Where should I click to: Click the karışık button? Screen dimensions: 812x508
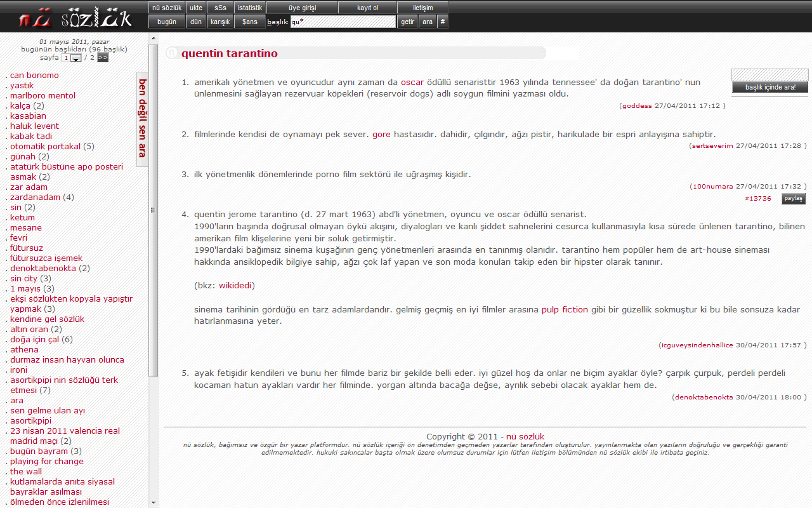click(220, 22)
